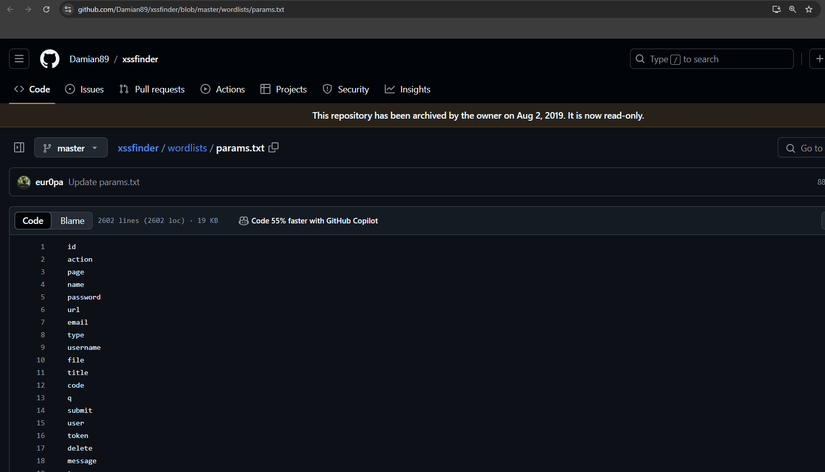Open the Security tab
The height and width of the screenshot is (472, 825).
[x=346, y=89]
